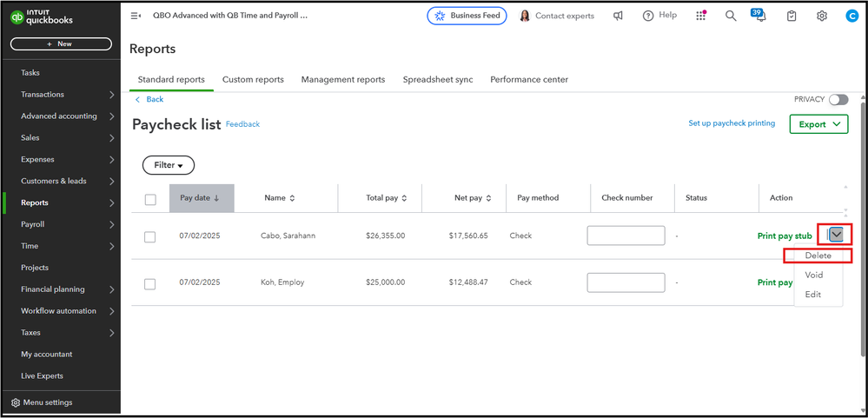Click the Set up paycheck printing link

click(x=732, y=123)
